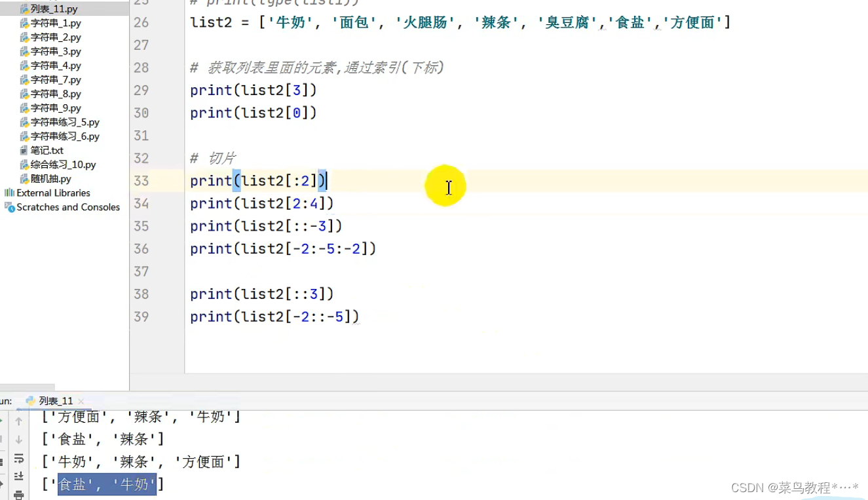Toggle soft-wrap in run console
868x500 pixels.
click(x=19, y=458)
